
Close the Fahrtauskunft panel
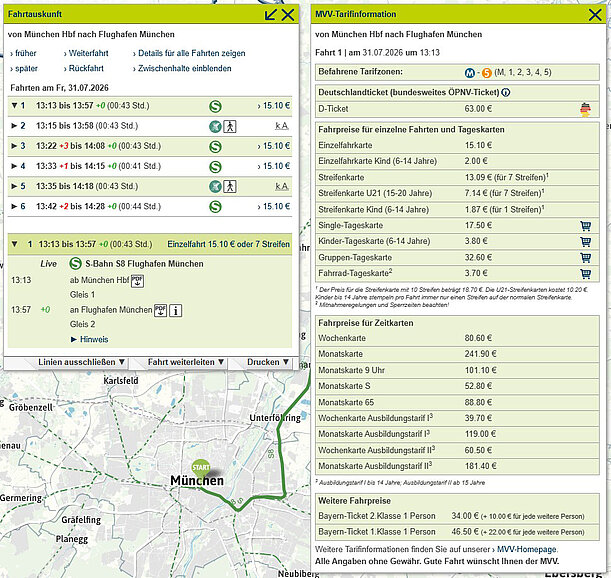pos(288,15)
